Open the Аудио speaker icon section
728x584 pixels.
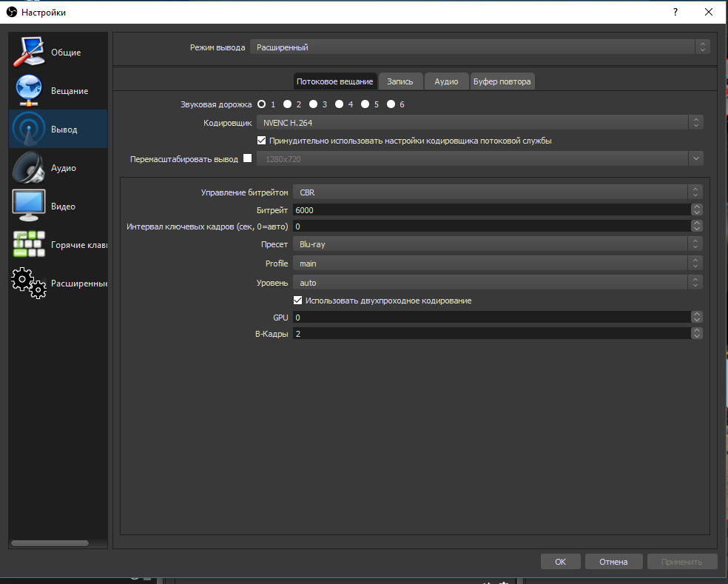(x=29, y=168)
